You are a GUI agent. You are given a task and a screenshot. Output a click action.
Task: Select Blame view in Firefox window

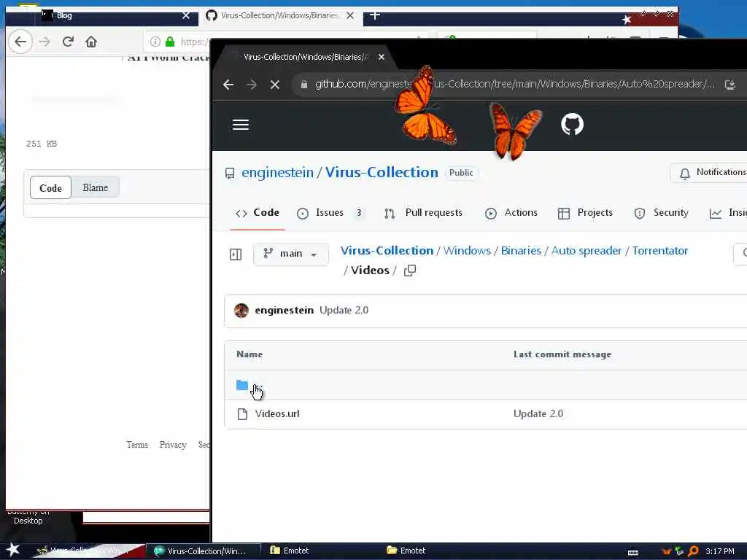coord(96,187)
